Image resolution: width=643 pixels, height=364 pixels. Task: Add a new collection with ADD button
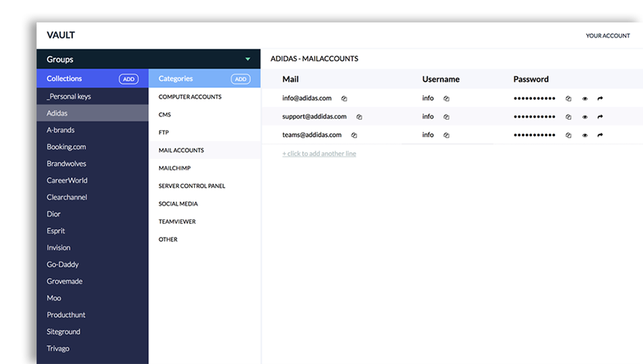point(129,79)
